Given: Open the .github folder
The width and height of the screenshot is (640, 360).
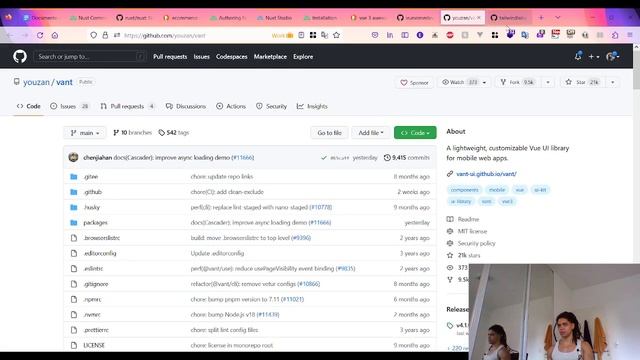Looking at the screenshot, I should (93, 192).
